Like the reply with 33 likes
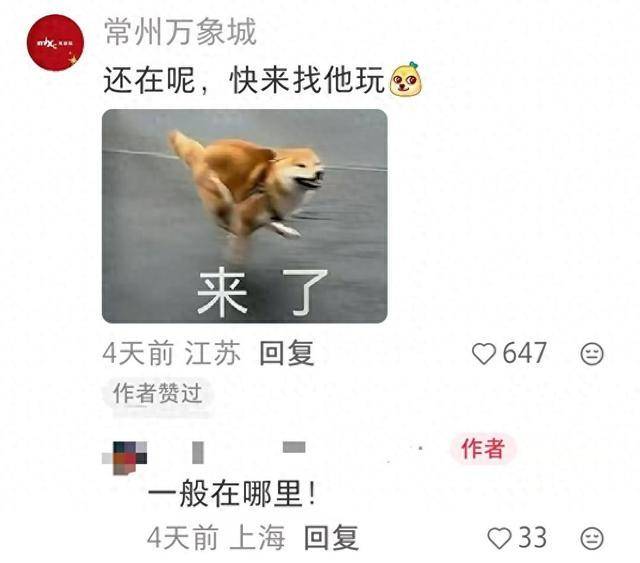The width and height of the screenshot is (640, 563). pos(499,538)
